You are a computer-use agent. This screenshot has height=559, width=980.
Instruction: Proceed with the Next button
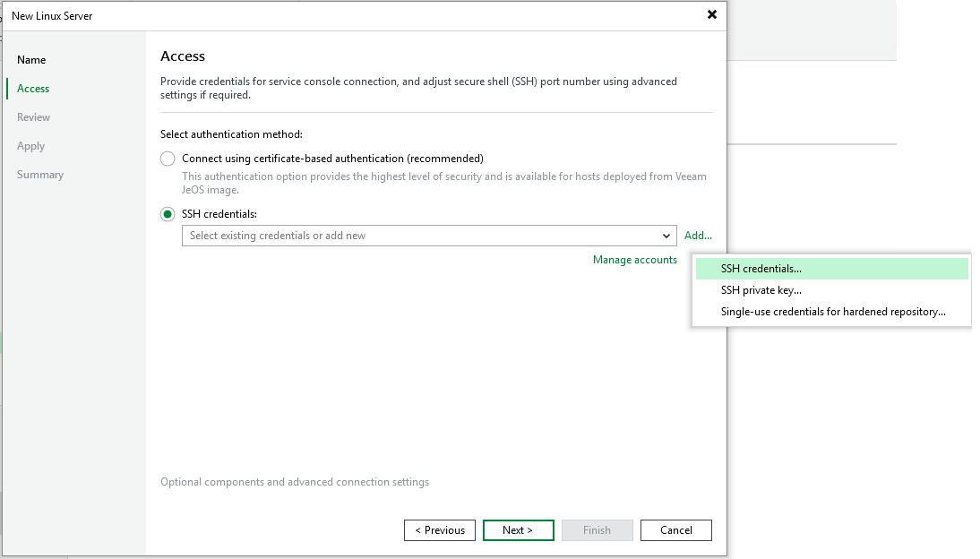(518, 530)
